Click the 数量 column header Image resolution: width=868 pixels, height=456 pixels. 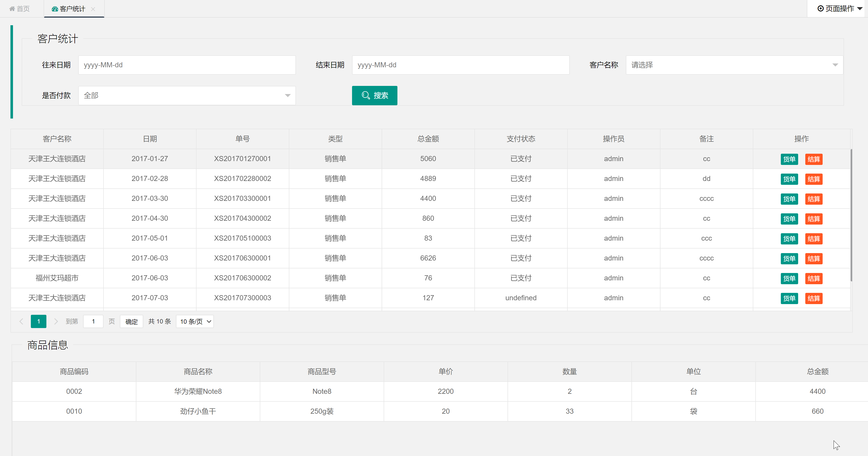point(569,372)
